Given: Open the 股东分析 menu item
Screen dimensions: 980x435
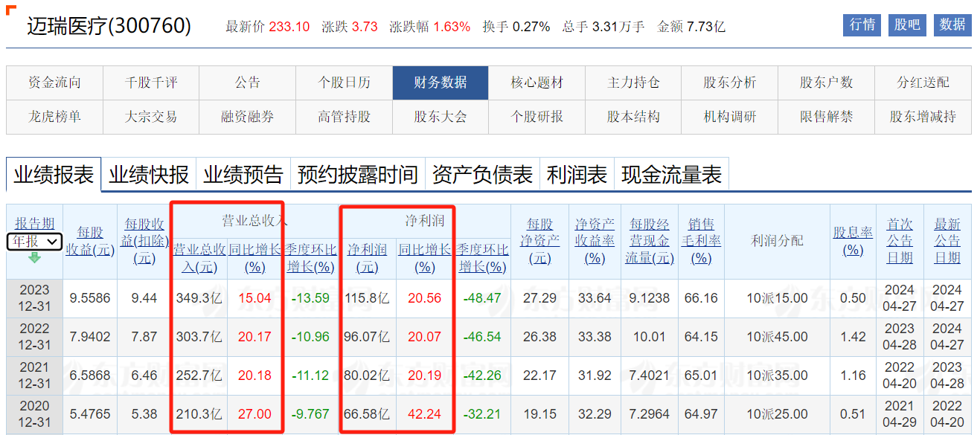Looking at the screenshot, I should coord(730,83).
